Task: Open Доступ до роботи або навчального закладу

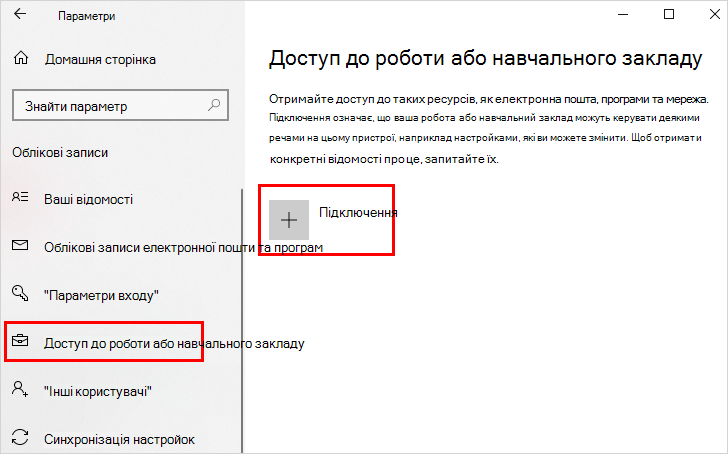Action: click(x=174, y=344)
